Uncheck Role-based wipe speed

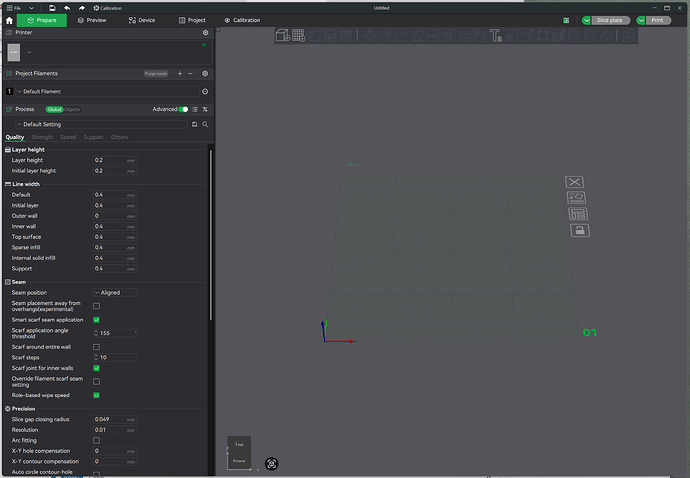(96, 395)
